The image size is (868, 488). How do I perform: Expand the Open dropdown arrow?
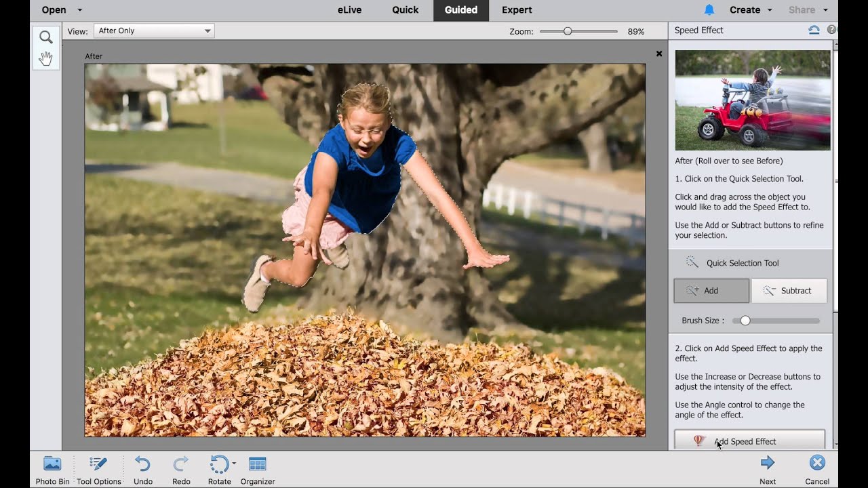pyautogui.click(x=80, y=10)
